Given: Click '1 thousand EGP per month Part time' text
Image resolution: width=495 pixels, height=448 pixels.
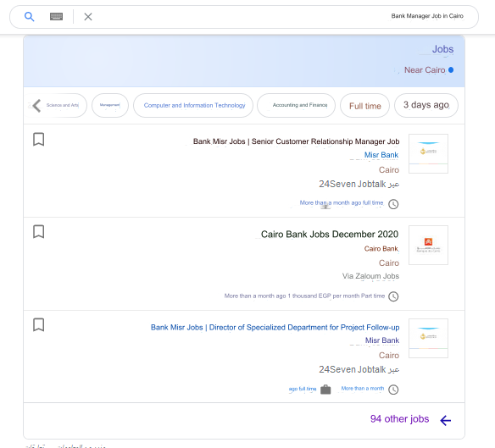Looking at the screenshot, I should tap(336, 296).
